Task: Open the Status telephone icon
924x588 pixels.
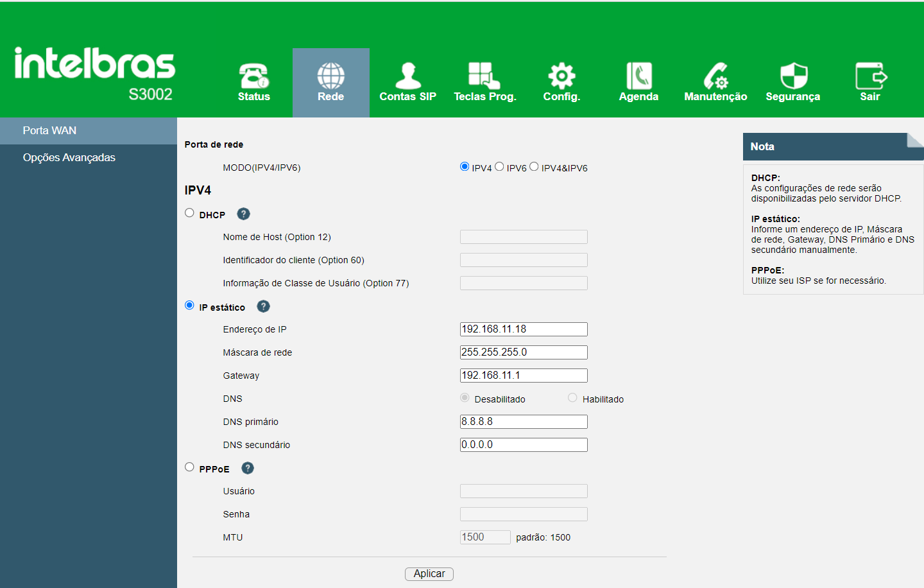Action: click(254, 75)
